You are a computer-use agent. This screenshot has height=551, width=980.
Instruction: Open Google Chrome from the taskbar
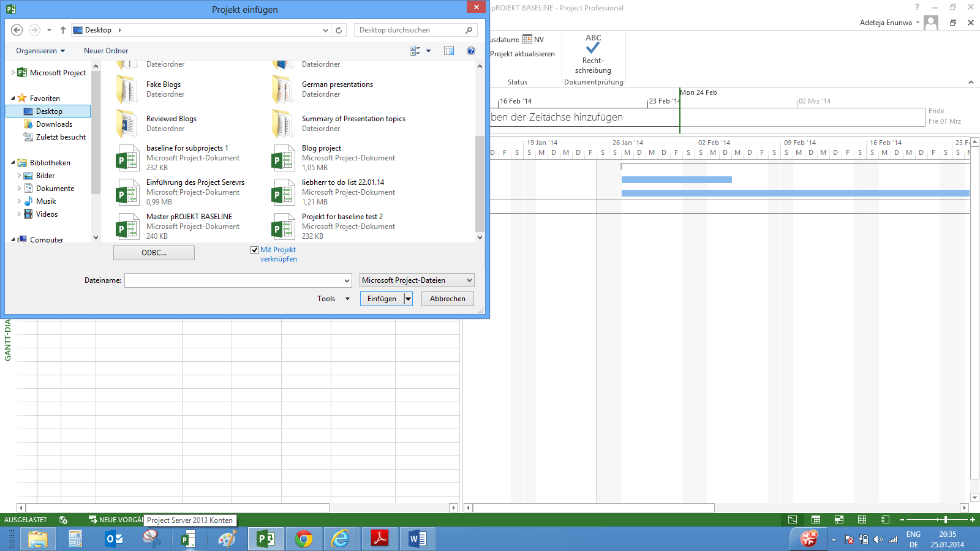click(303, 539)
